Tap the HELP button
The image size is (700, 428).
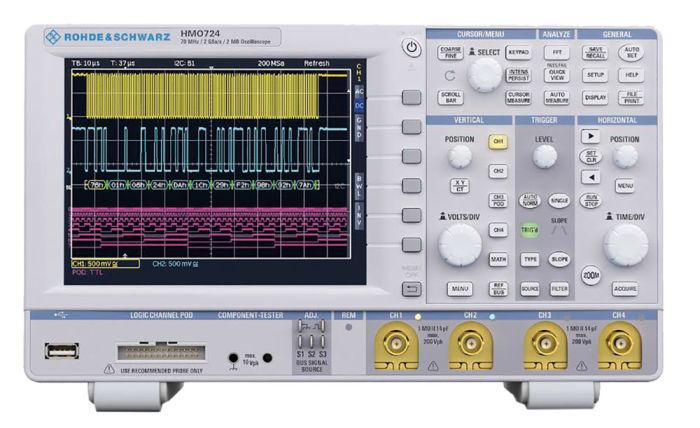(631, 75)
